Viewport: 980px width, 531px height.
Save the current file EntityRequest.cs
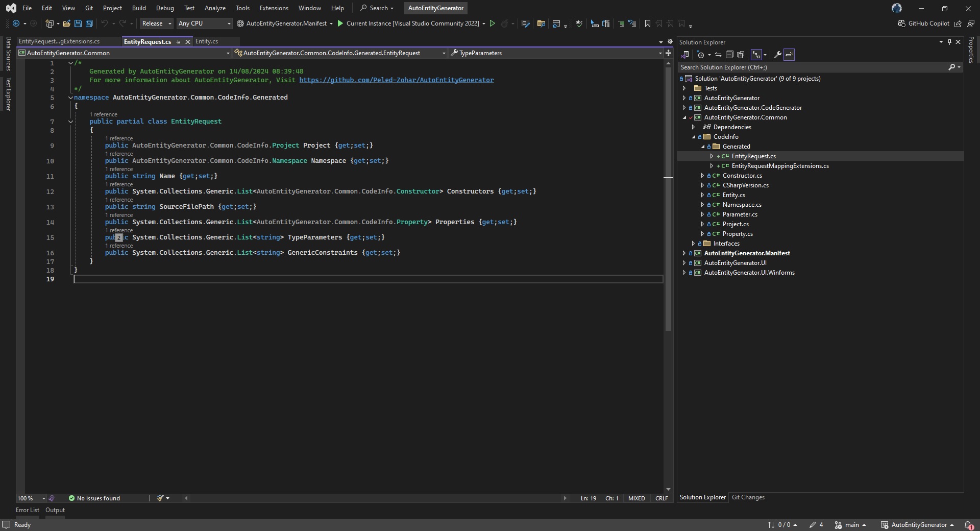[78, 23]
